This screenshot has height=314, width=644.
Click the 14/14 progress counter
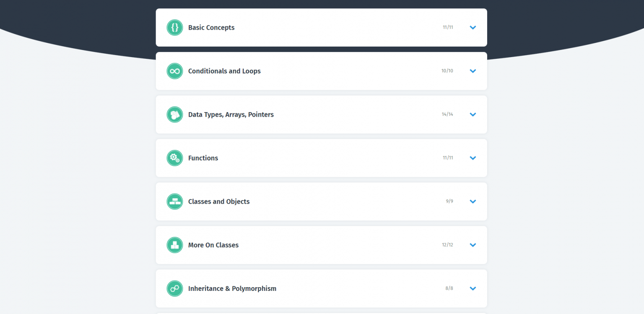[x=447, y=114]
